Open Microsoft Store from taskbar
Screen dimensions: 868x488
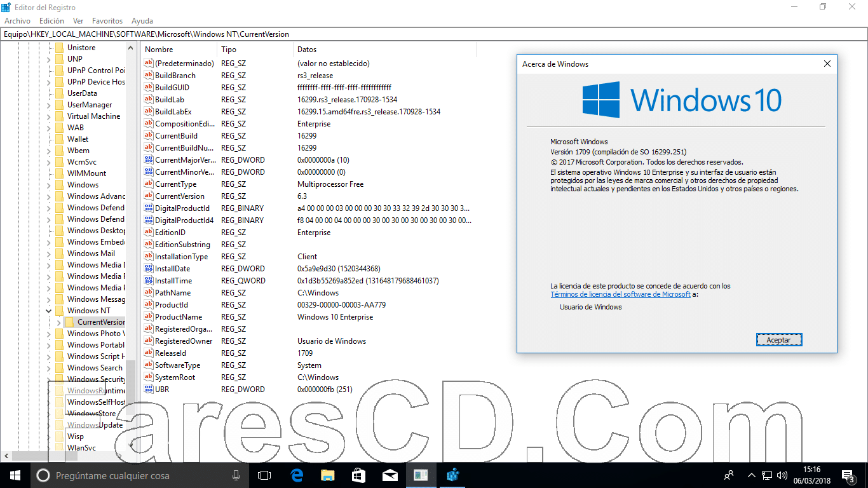click(x=359, y=475)
